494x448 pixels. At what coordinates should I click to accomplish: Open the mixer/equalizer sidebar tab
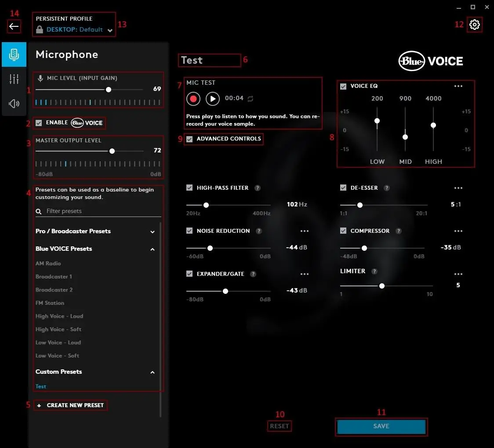pos(14,79)
